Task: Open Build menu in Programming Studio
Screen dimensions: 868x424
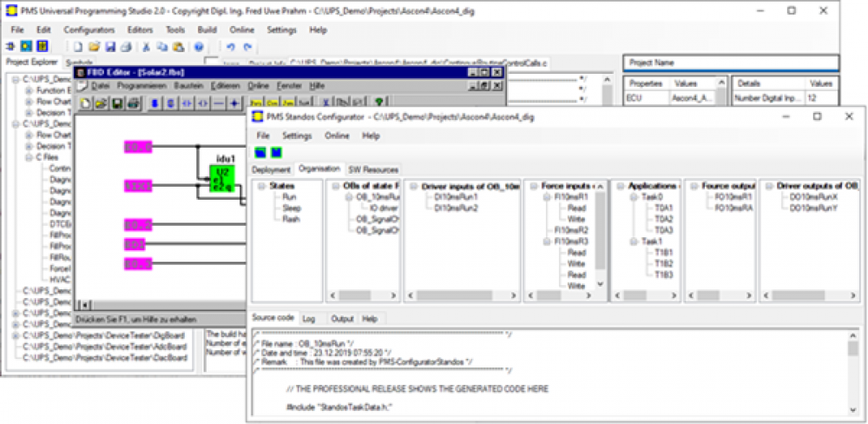Action: pyautogui.click(x=207, y=30)
